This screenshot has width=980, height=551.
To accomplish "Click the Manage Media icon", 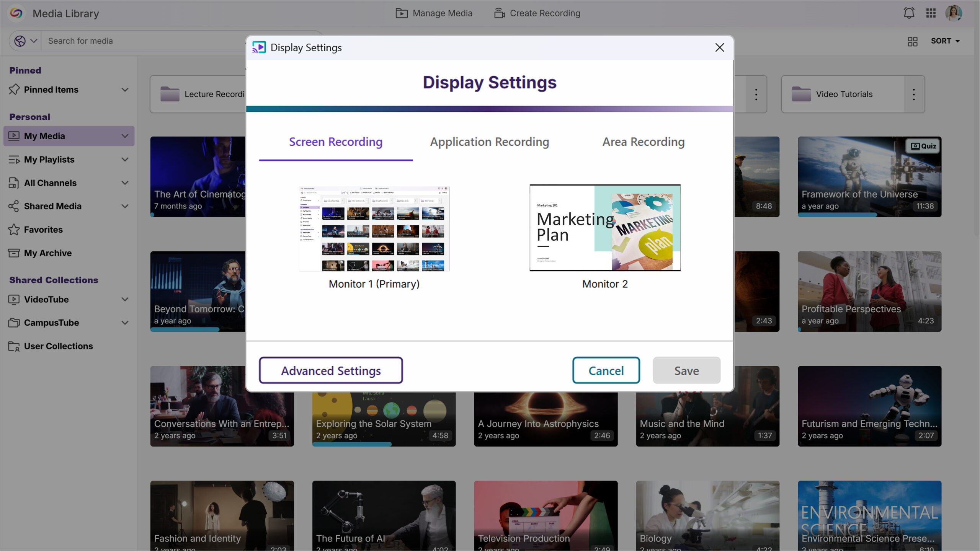I will 401,13.
